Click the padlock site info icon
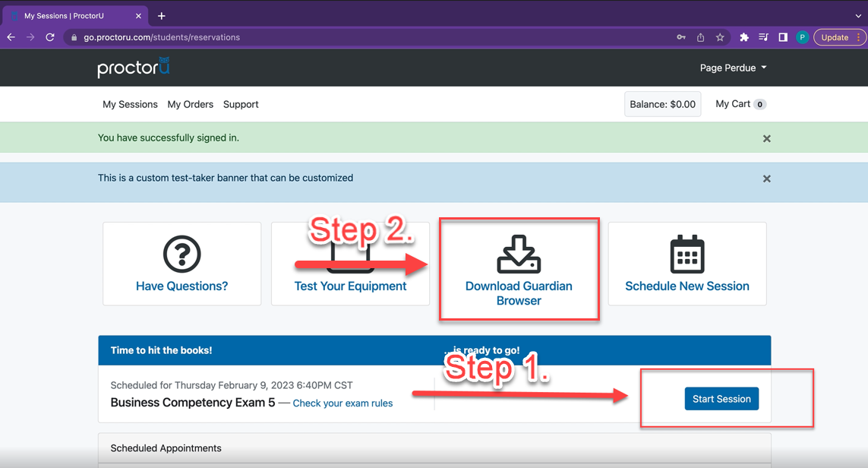The image size is (868, 468). click(x=74, y=37)
